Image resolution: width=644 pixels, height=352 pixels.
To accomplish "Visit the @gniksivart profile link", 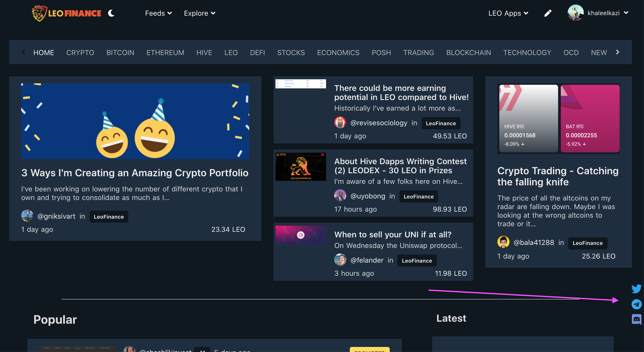I will point(56,216).
